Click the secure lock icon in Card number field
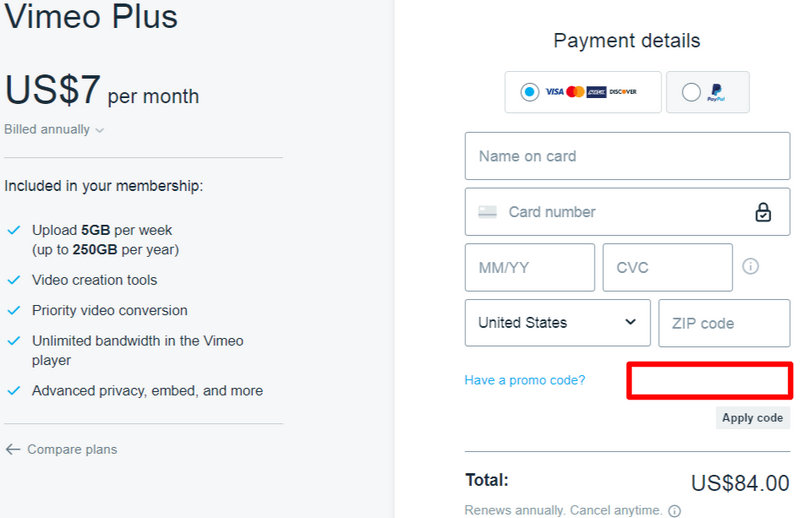 [763, 212]
